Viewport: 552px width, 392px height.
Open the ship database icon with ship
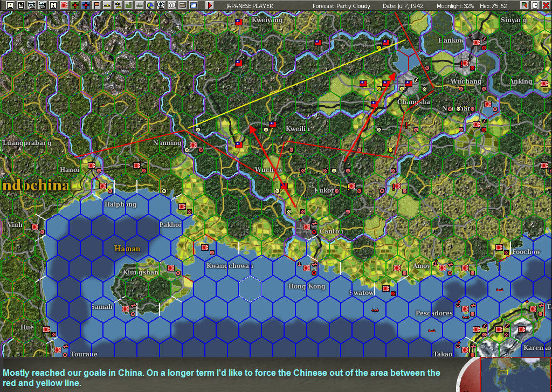click(x=43, y=5)
